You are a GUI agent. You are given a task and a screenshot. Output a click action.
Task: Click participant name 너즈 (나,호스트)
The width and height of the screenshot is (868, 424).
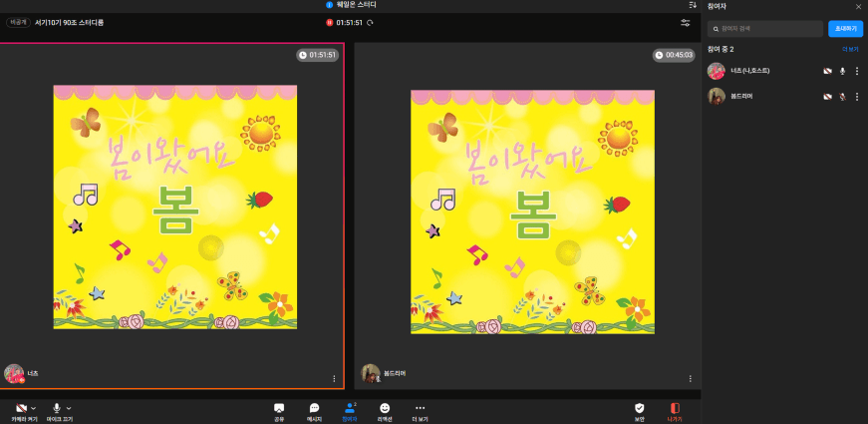tap(750, 71)
